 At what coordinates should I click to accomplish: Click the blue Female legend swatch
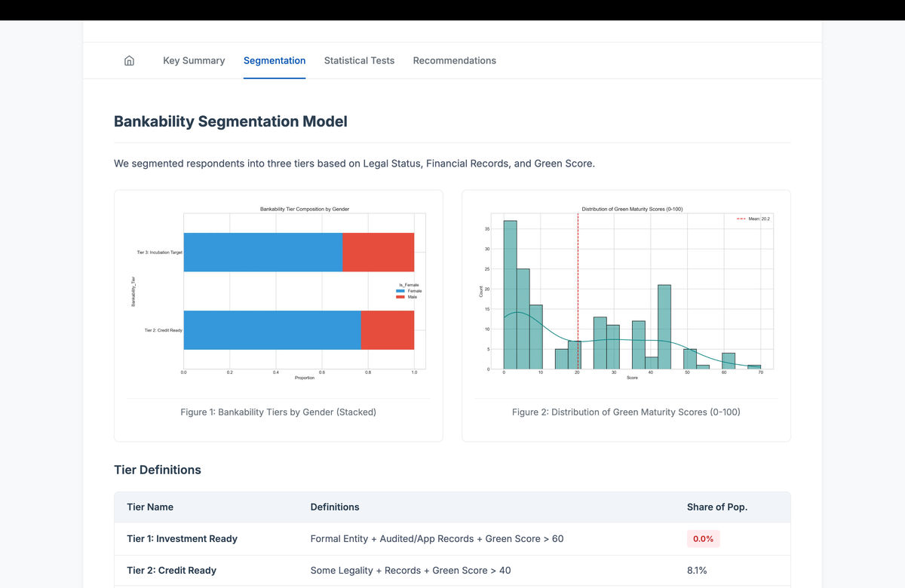tap(400, 291)
